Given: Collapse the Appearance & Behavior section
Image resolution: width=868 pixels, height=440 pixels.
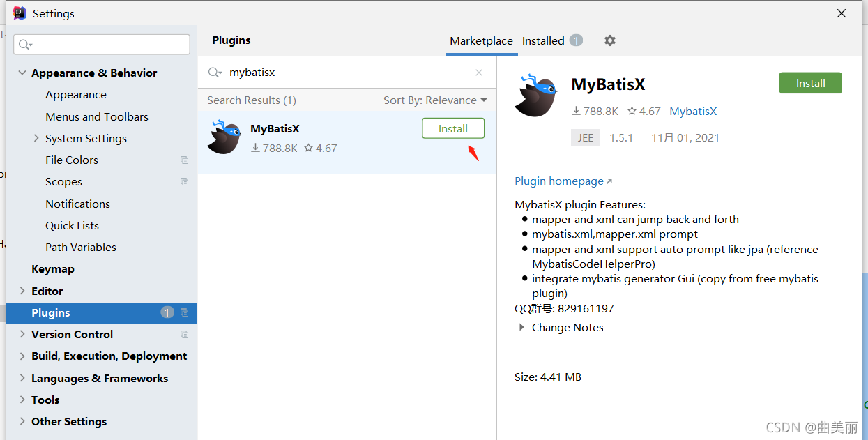Looking at the screenshot, I should pyautogui.click(x=22, y=73).
